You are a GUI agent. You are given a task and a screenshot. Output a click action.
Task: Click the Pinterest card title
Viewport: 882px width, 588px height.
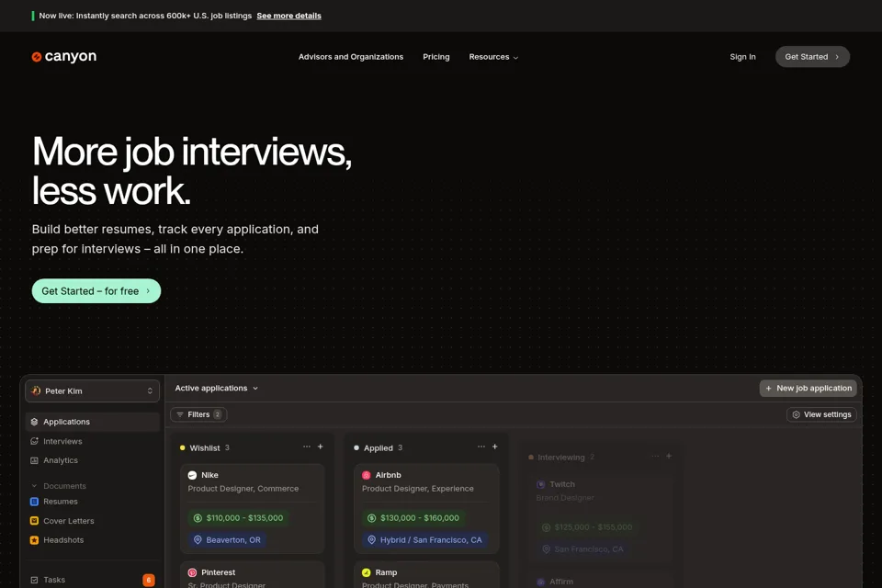219,572
